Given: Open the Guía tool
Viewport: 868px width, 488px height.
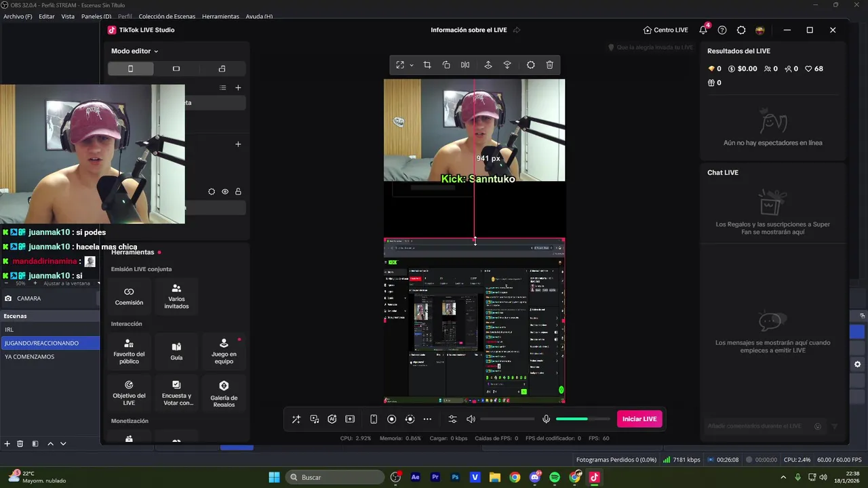Looking at the screenshot, I should point(176,351).
